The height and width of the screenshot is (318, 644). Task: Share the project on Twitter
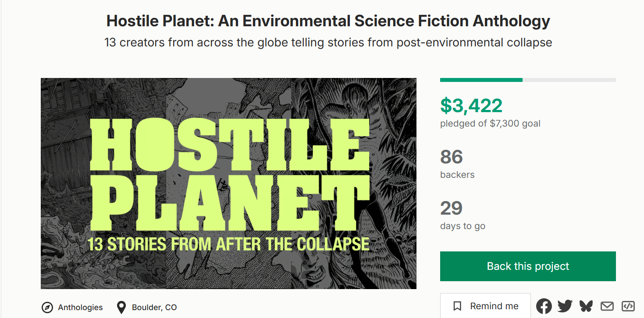point(565,306)
